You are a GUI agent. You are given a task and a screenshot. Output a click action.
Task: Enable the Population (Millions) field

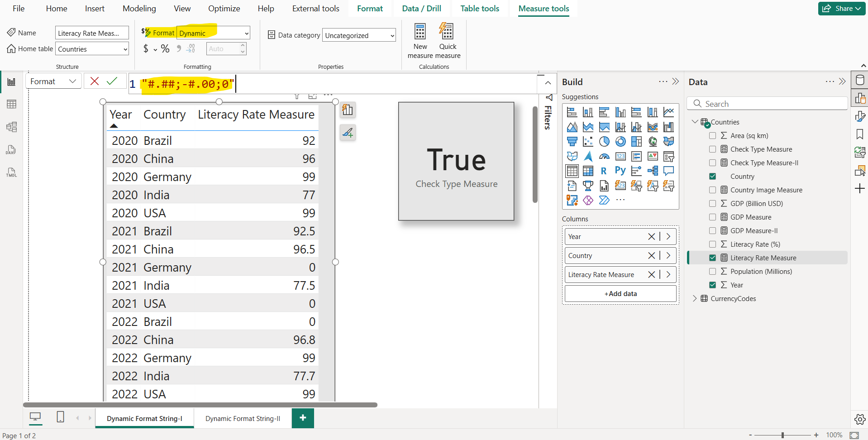pyautogui.click(x=713, y=271)
